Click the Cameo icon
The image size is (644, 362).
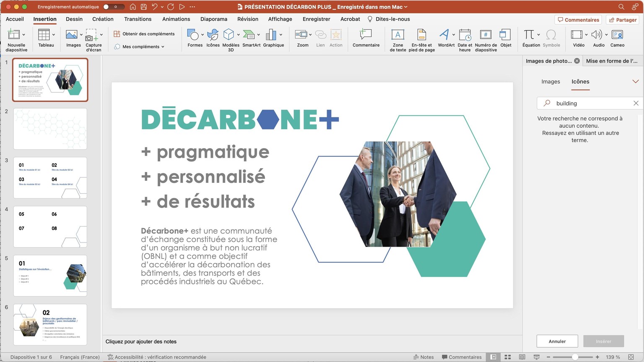(617, 34)
